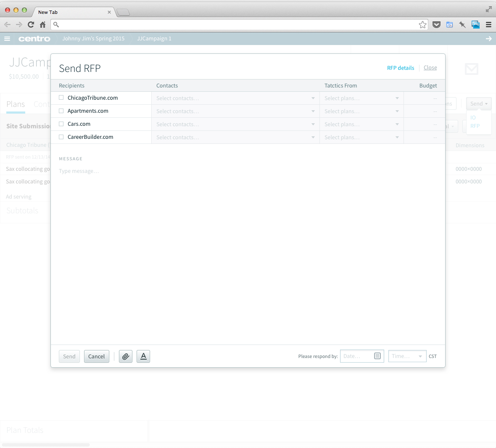The image size is (496, 448).
Task: Open a new browser tab
Action: (x=123, y=12)
